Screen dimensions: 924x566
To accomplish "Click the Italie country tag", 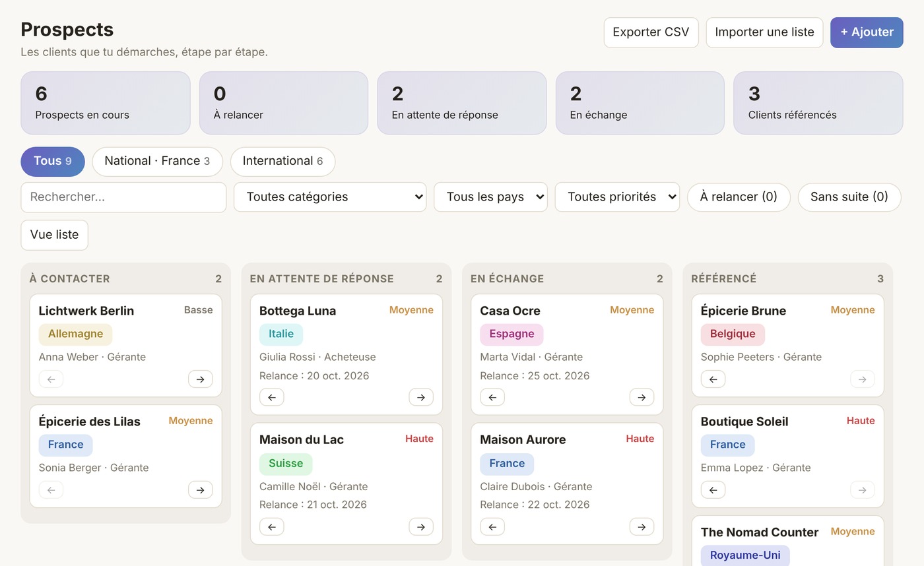I will (x=281, y=334).
